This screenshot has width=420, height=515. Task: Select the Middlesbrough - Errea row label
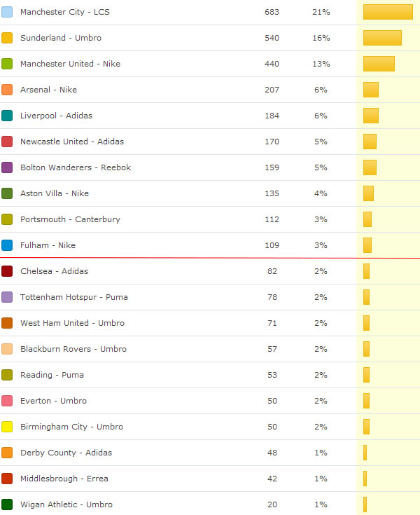click(64, 479)
